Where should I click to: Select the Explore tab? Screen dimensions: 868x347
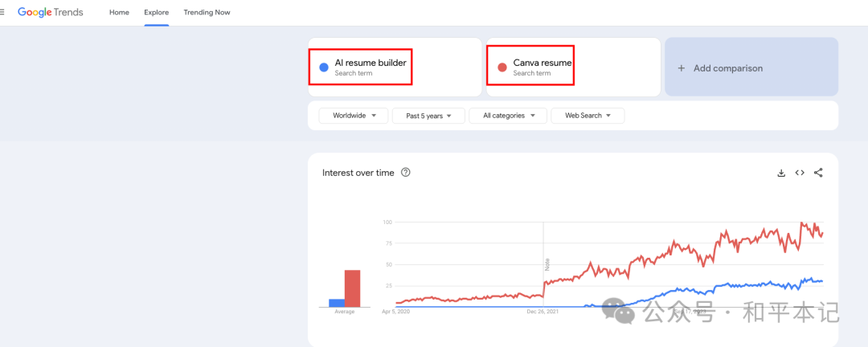[157, 12]
